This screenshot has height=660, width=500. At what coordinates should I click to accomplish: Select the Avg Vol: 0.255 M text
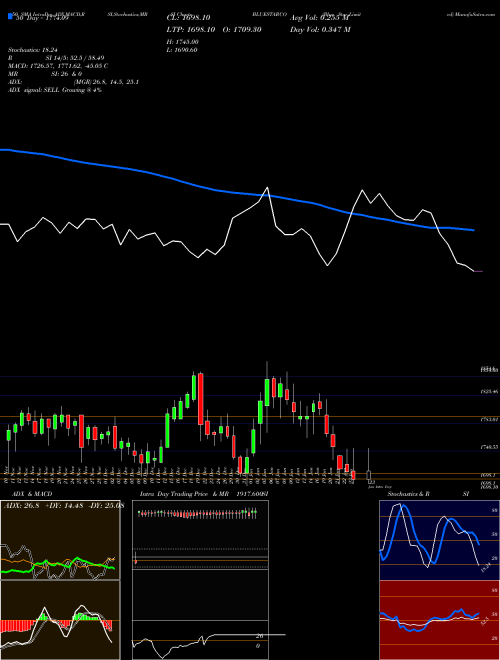click(319, 18)
